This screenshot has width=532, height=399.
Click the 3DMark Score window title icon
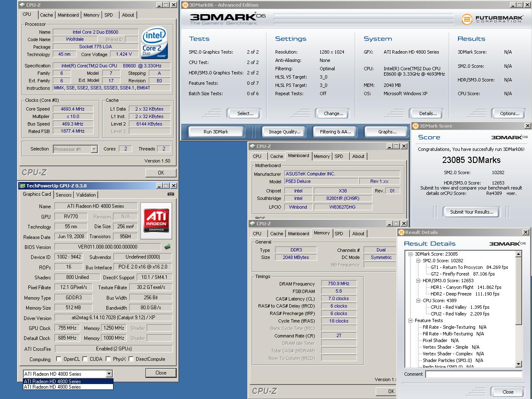[415, 126]
